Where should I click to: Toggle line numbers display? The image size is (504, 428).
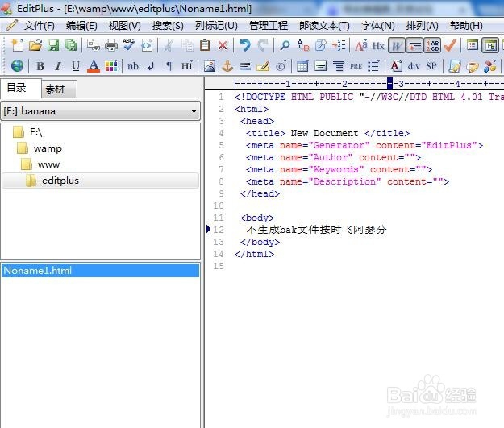tap(433, 46)
